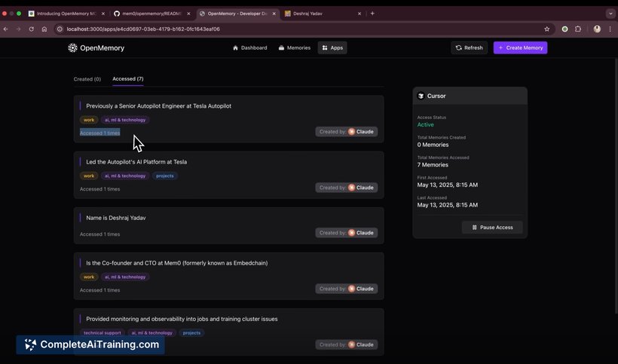
Task: Switch to the Accessed (7) tab
Action: point(127,79)
